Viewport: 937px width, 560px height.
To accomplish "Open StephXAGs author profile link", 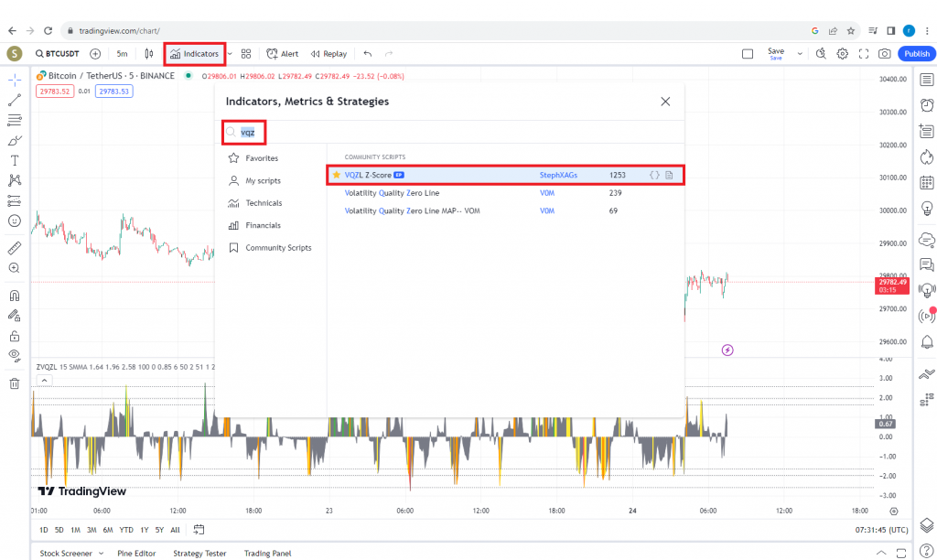I will tap(558, 175).
